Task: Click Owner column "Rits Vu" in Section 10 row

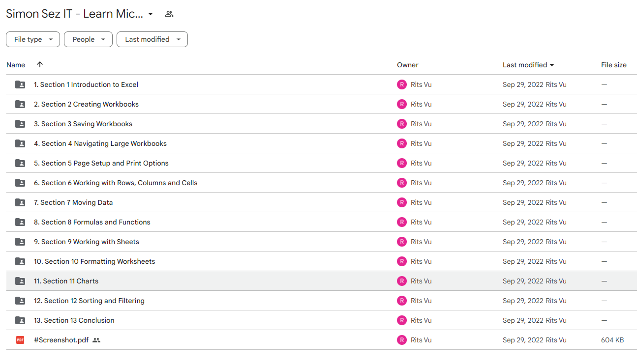Action: coord(421,261)
